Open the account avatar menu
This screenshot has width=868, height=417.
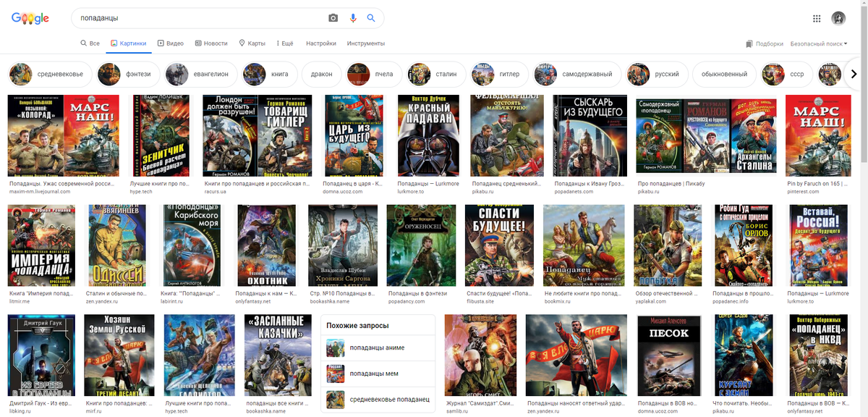839,19
